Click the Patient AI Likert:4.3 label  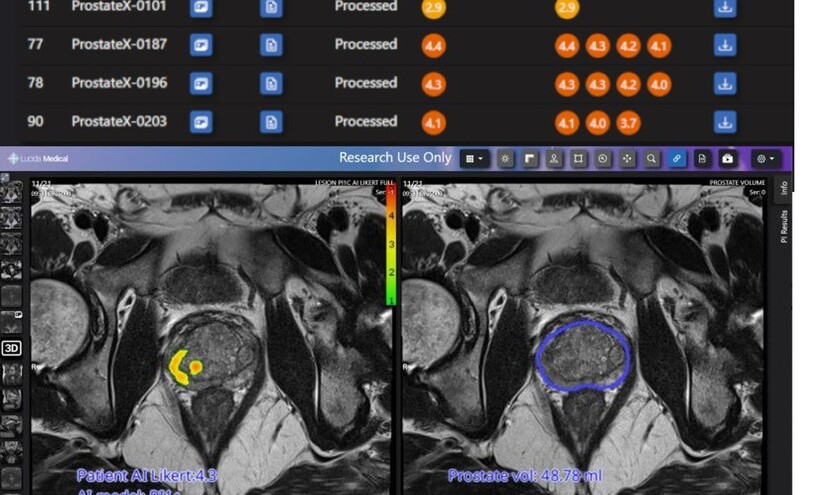(x=147, y=476)
